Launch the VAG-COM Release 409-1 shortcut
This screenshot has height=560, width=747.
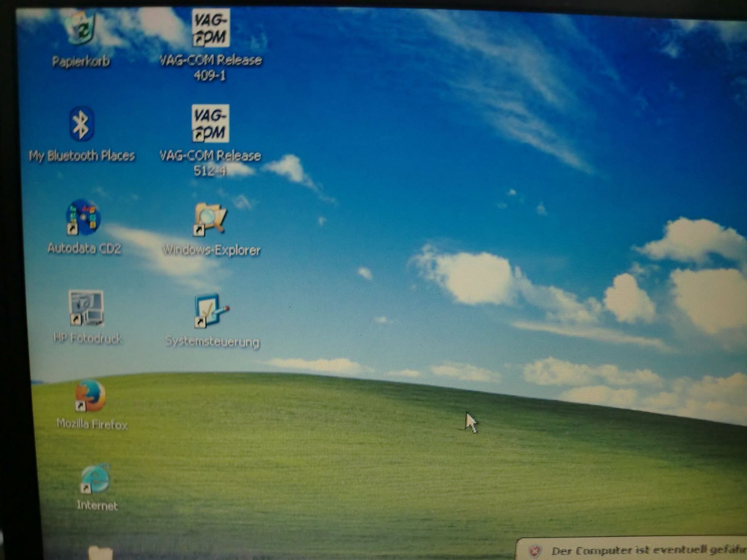pos(211,27)
